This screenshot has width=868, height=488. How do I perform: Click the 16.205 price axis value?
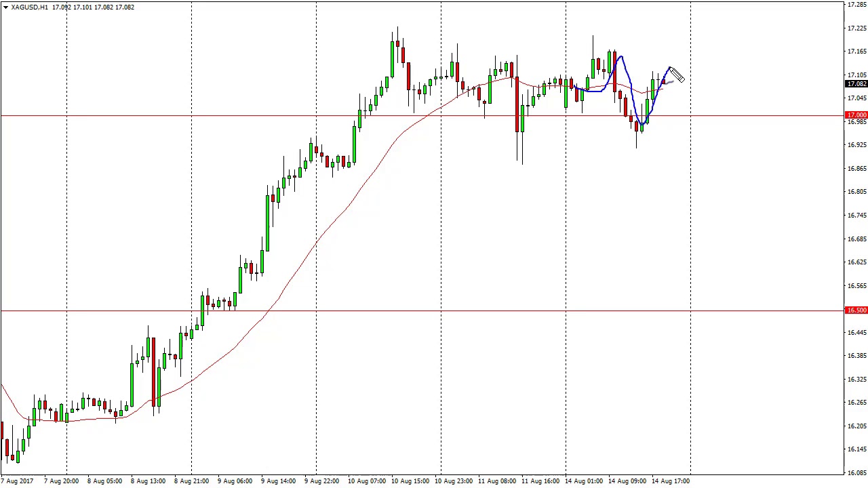[x=856, y=426]
